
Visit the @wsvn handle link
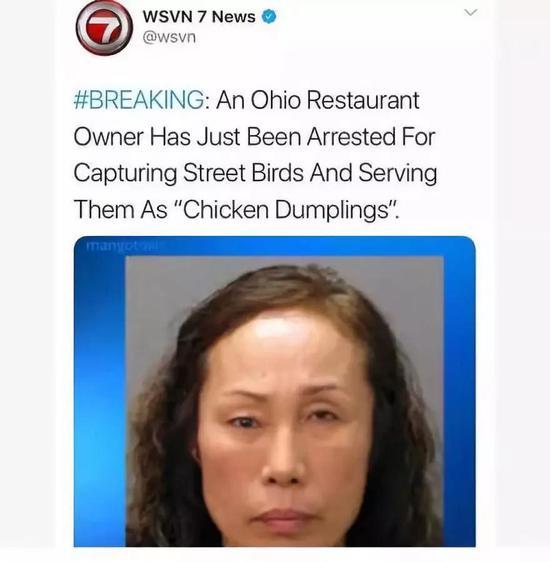[169, 37]
